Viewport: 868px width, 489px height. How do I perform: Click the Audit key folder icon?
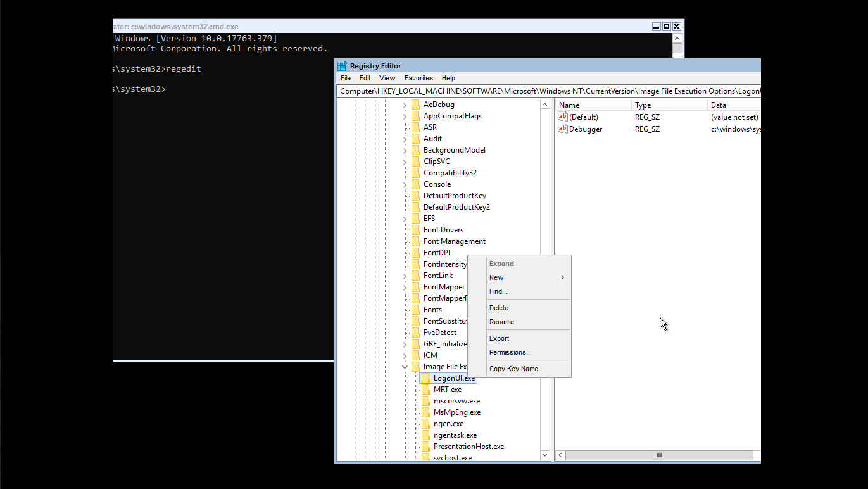(415, 139)
